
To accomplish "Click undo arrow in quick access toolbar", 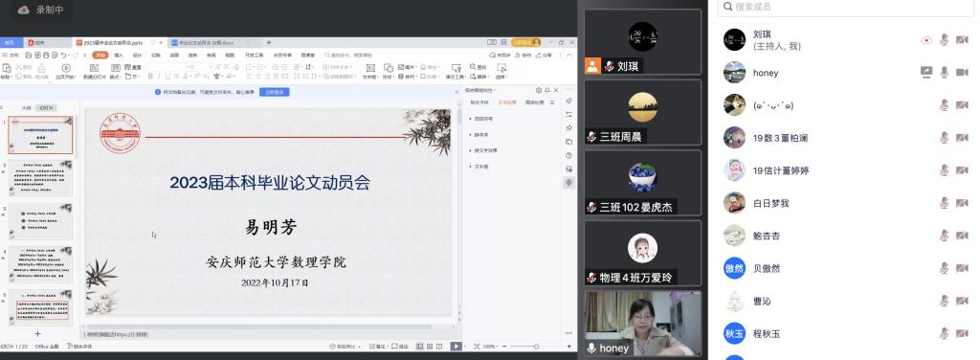I will click(64, 55).
